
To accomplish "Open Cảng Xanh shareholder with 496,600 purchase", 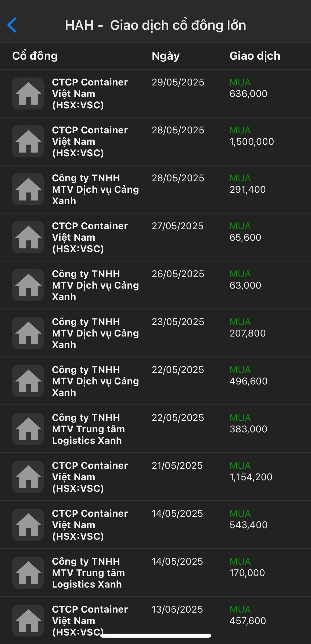I will [95, 381].
